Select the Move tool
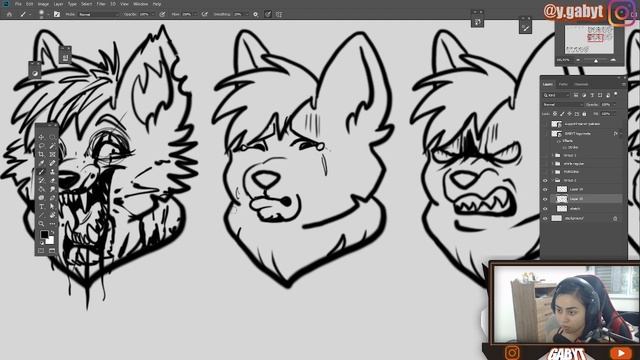This screenshot has height=360, width=640. pyautogui.click(x=41, y=137)
